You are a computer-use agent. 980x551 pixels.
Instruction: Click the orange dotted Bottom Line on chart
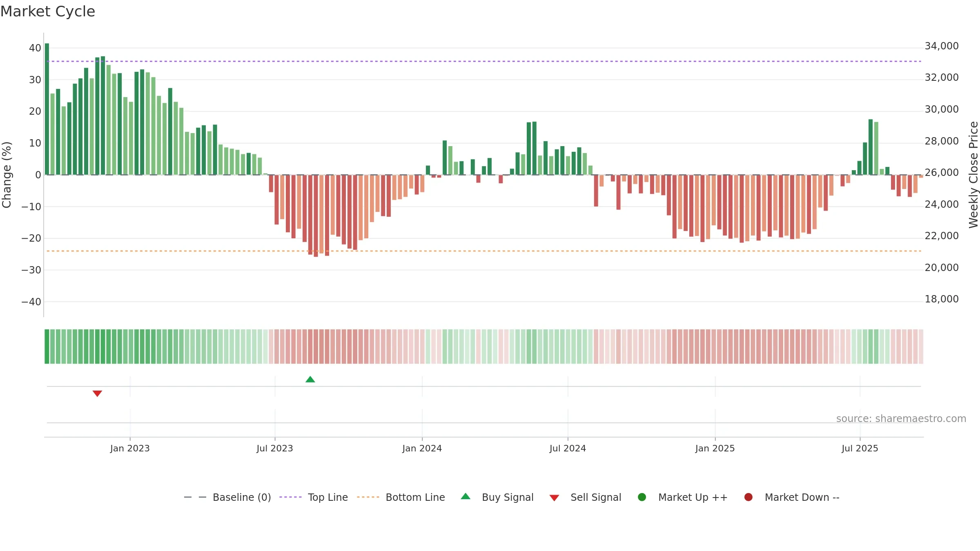pos(484,251)
